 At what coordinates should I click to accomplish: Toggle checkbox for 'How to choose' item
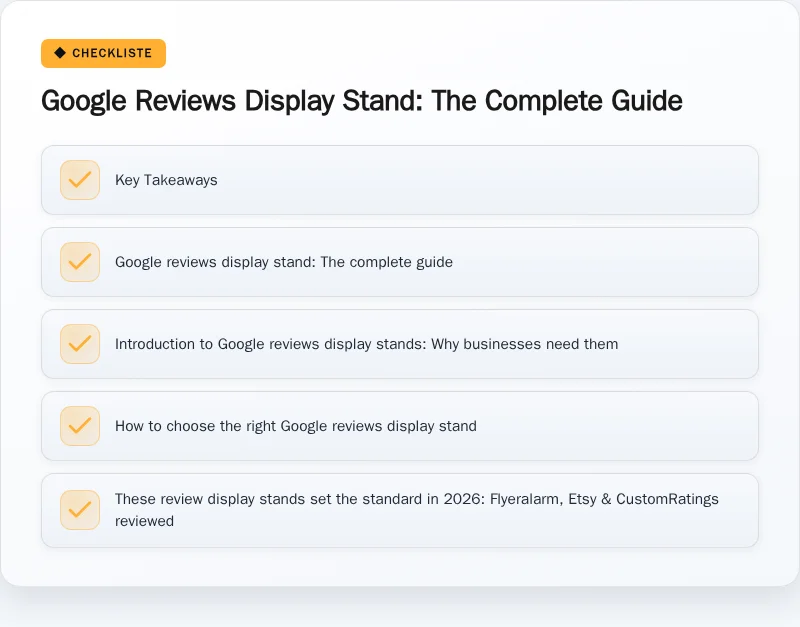point(80,426)
